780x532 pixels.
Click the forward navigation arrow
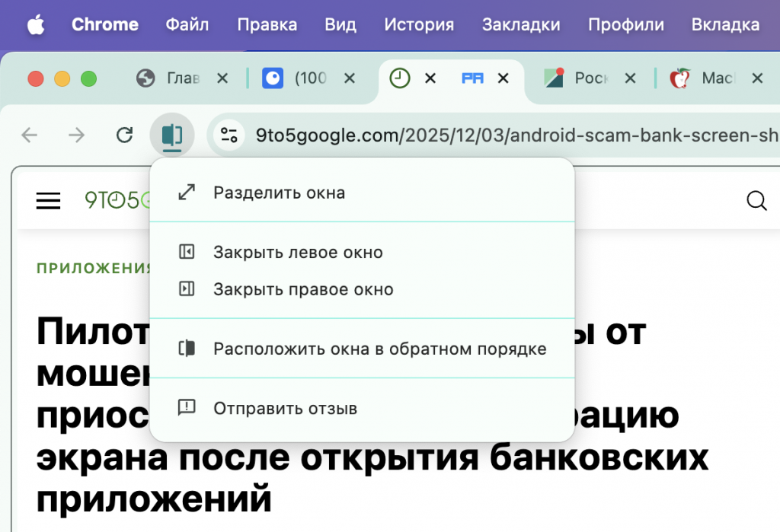click(76, 135)
